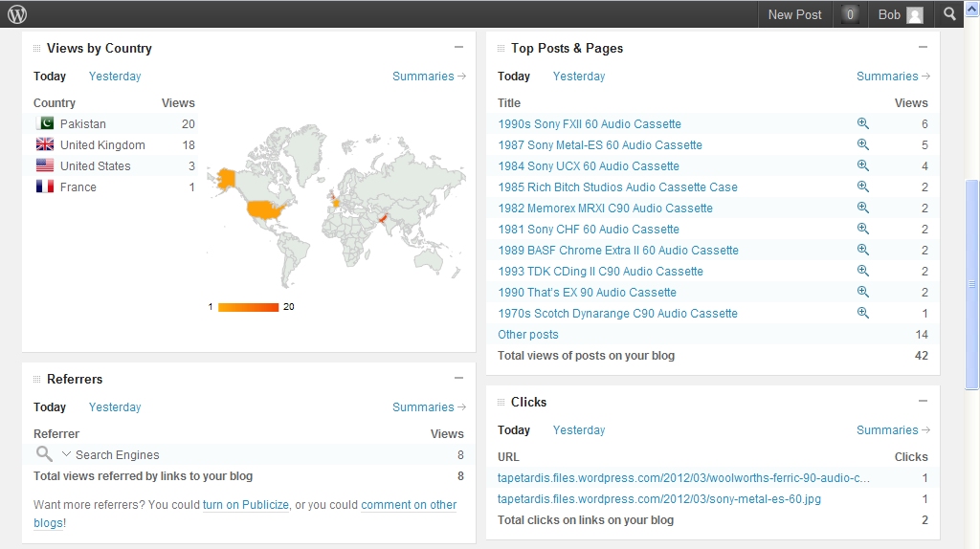980x549 pixels.
Task: Collapse the Referrers panel
Action: 458,378
